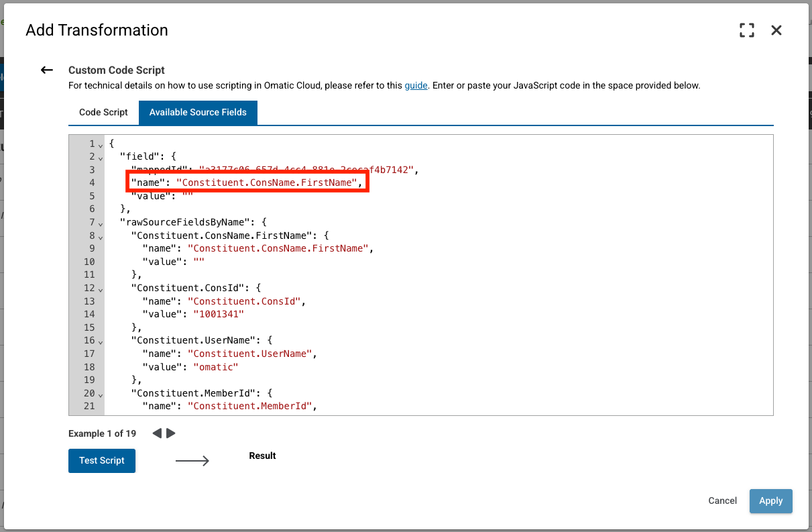The width and height of the screenshot is (812, 532).
Task: Expand dialog to fullscreen
Action: point(746,30)
